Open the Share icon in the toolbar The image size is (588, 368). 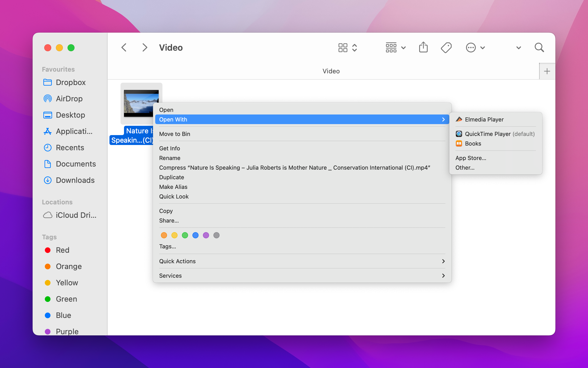(x=423, y=47)
